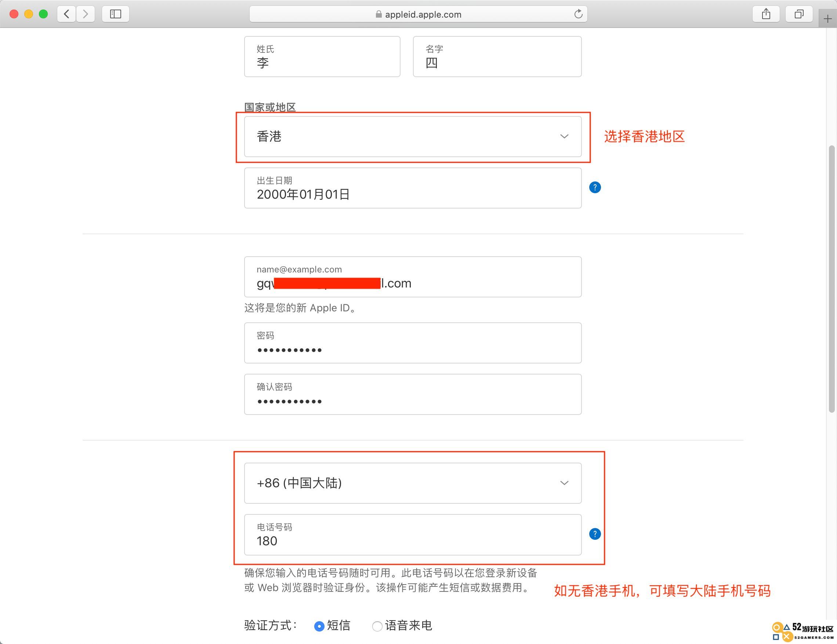Click the 确保您输入的电话号码随时可用 notice text
This screenshot has height=644, width=837.
pos(391,580)
